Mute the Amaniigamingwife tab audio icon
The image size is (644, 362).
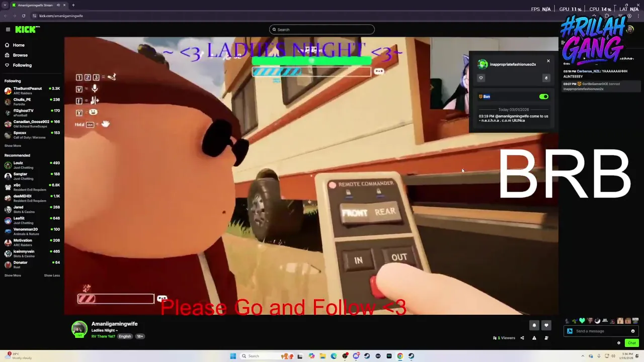[x=58, y=5]
